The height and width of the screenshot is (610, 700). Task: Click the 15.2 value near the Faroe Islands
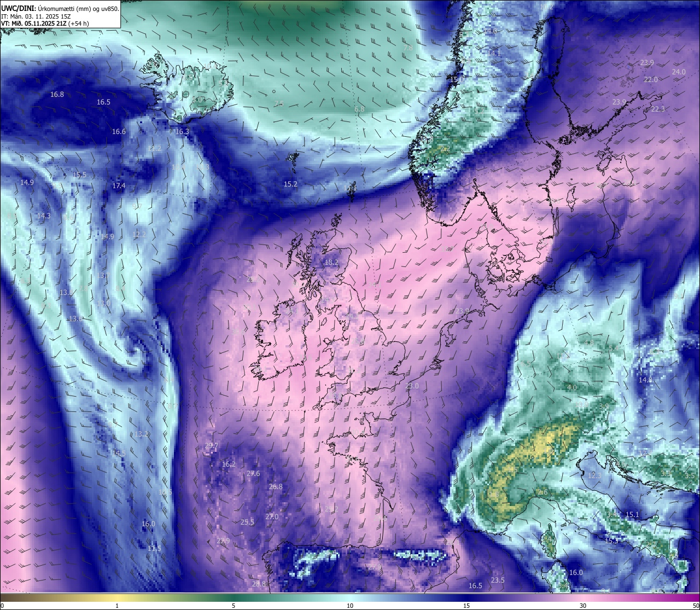[290, 184]
